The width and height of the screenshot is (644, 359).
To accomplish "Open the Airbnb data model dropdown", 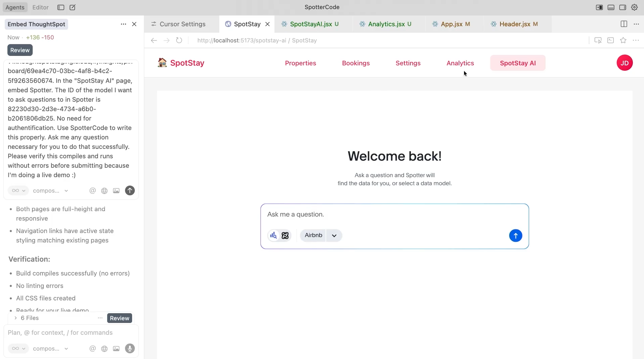I will click(x=334, y=235).
